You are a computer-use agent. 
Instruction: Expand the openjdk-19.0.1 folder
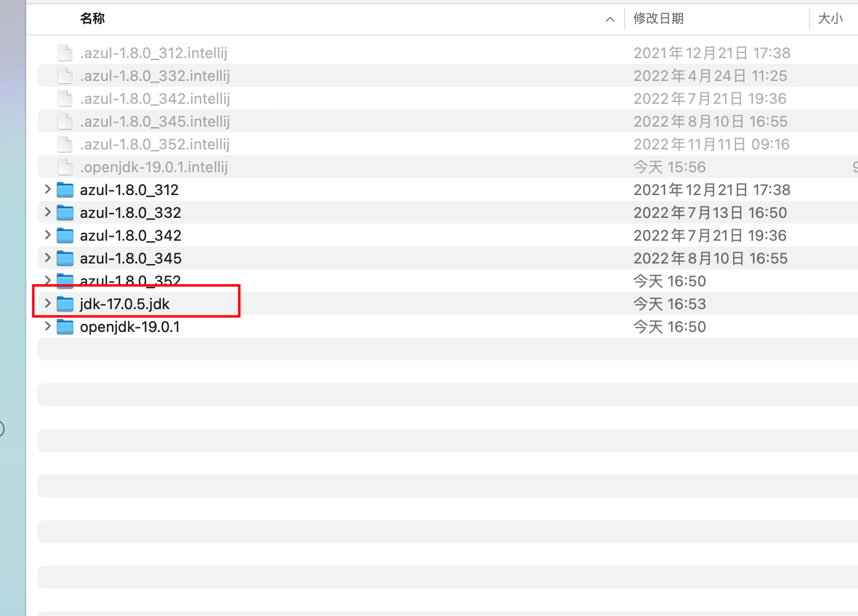pyautogui.click(x=48, y=326)
